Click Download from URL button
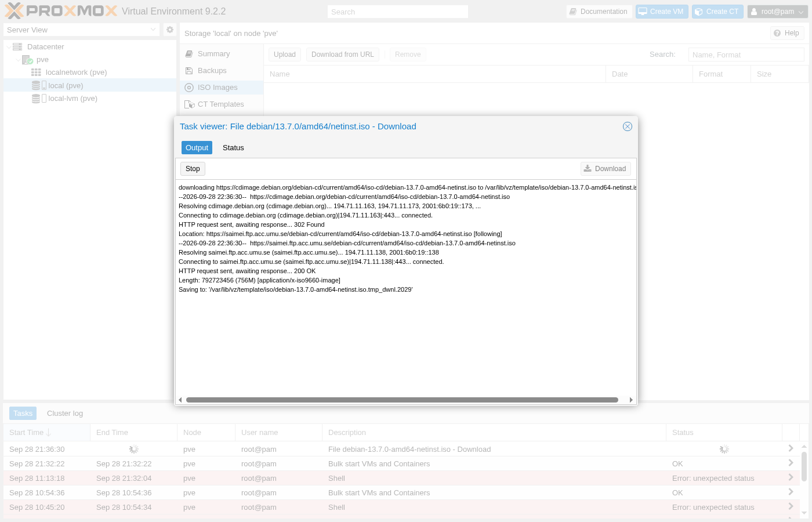Image resolution: width=812 pixels, height=522 pixels. (343, 55)
